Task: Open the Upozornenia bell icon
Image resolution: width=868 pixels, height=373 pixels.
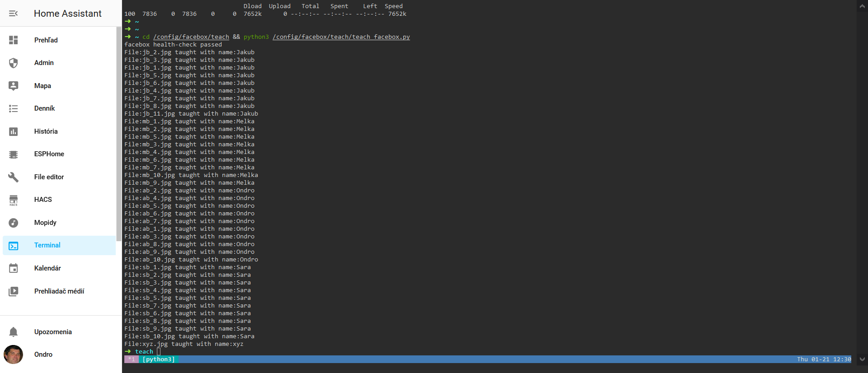Action: tap(14, 332)
